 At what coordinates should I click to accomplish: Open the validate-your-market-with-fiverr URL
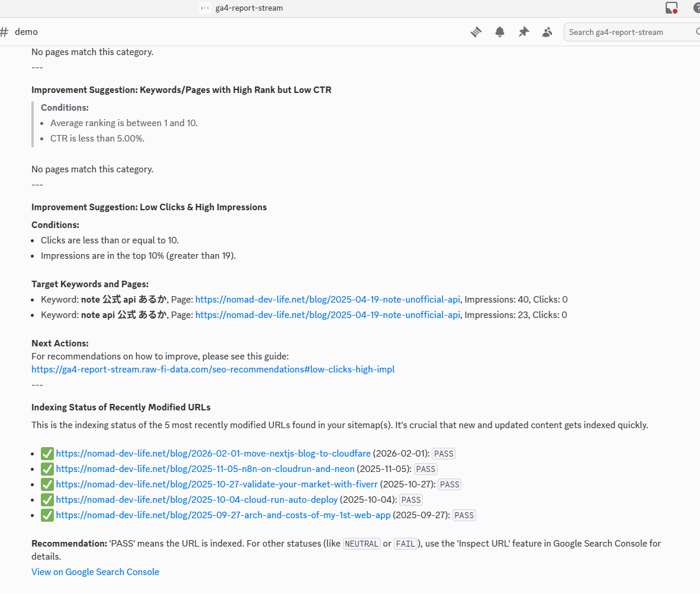click(217, 484)
